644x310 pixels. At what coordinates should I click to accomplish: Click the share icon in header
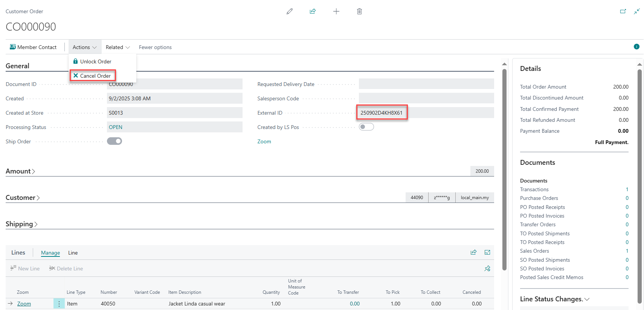[x=313, y=11]
